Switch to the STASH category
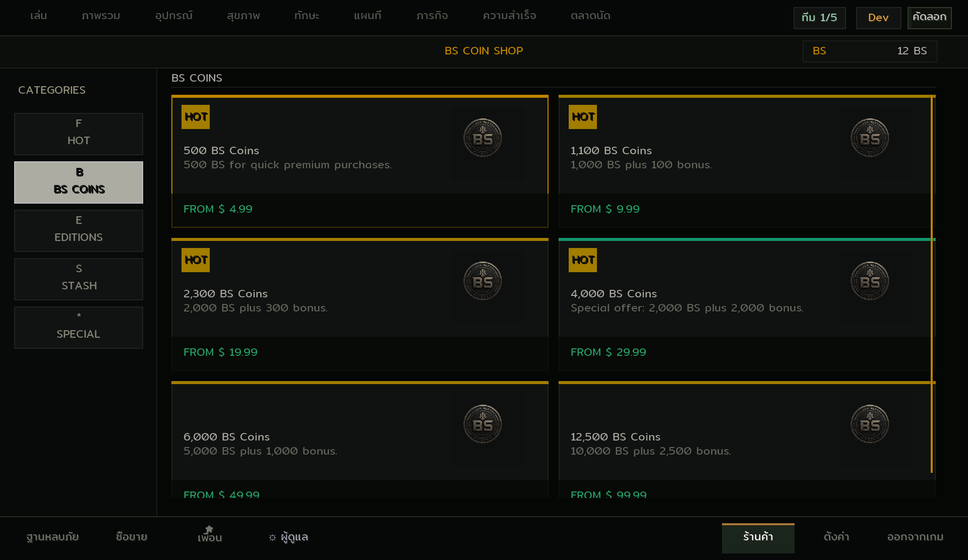Image resolution: width=968 pixels, height=560 pixels. click(79, 279)
